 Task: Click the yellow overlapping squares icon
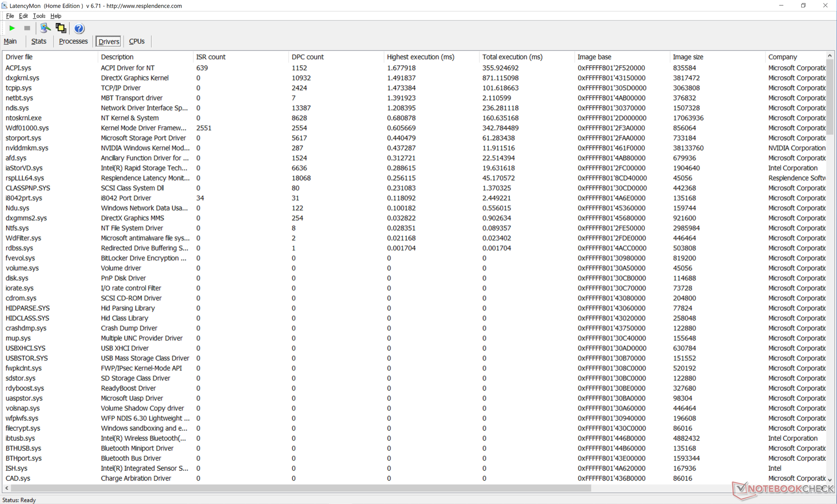pyautogui.click(x=61, y=28)
